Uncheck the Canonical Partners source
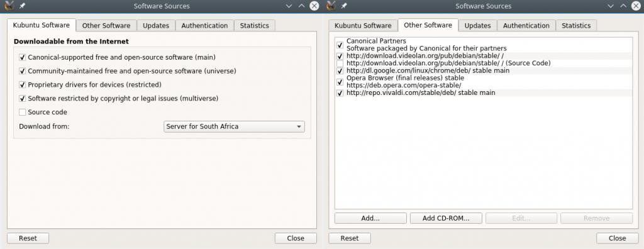Viewport: 644px width, 249px height. click(340, 45)
